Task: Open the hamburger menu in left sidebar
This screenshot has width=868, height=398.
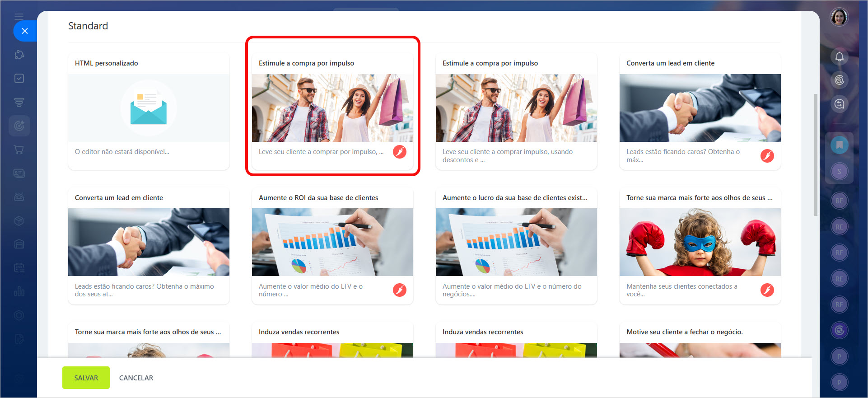Action: (x=19, y=17)
